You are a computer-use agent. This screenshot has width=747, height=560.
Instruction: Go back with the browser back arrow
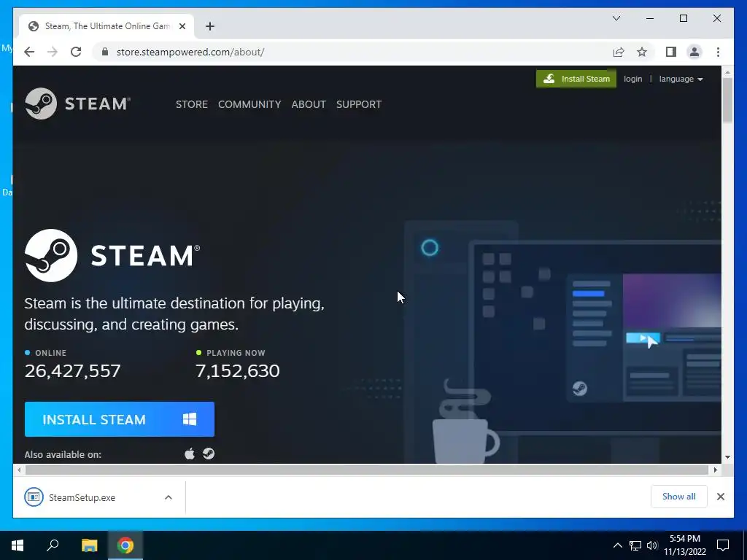[x=29, y=52]
